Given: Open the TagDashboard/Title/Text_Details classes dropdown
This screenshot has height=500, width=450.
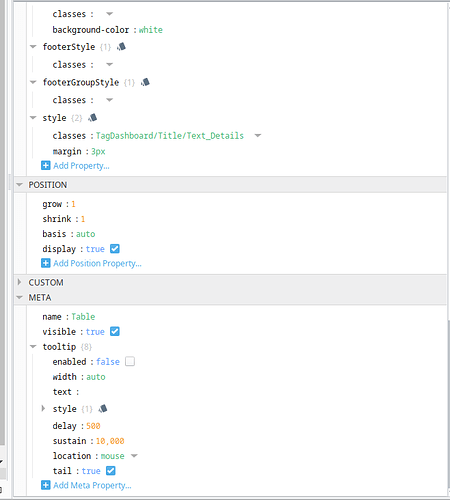Looking at the screenshot, I should [x=258, y=136].
